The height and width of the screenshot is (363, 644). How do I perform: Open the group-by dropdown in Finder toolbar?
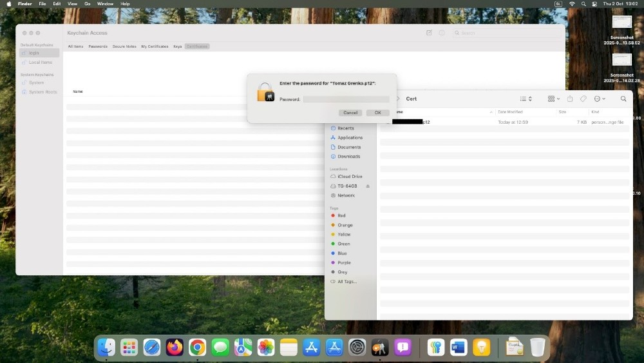click(x=554, y=99)
